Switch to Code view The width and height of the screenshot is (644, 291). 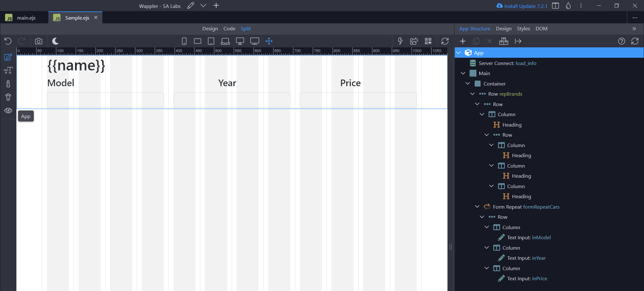pyautogui.click(x=229, y=29)
